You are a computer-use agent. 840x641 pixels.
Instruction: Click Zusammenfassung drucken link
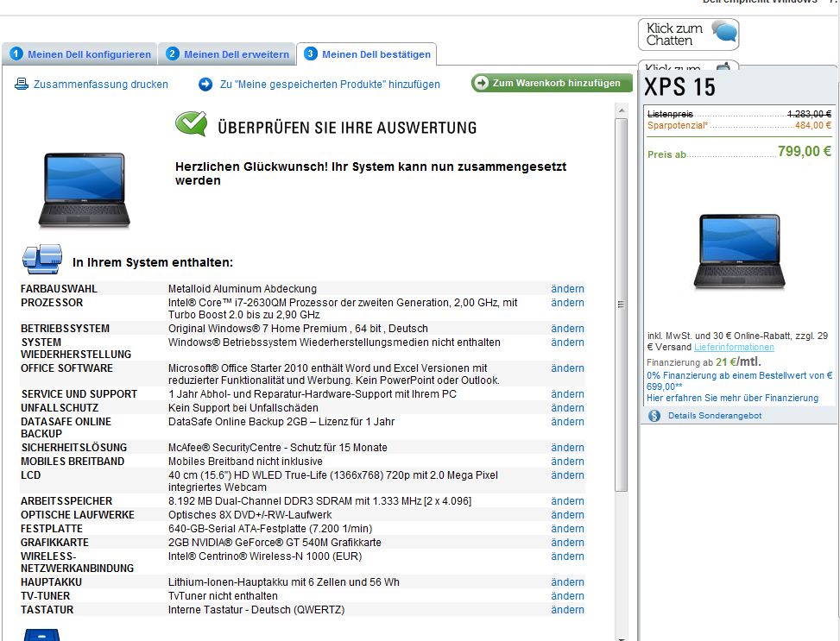[x=101, y=84]
